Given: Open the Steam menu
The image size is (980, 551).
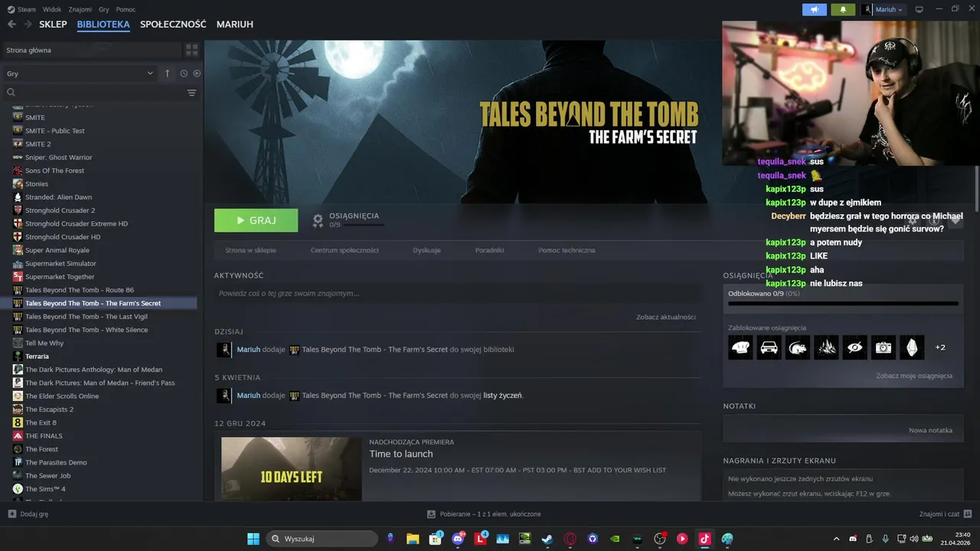Looking at the screenshot, I should tap(22, 9).
